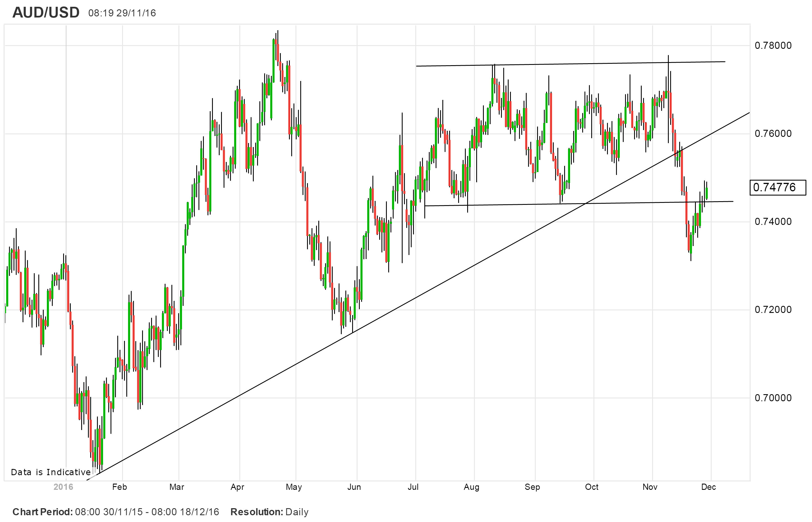Screen dimensions: 812x522
Task: Click the Aug month label
Action: (x=471, y=487)
